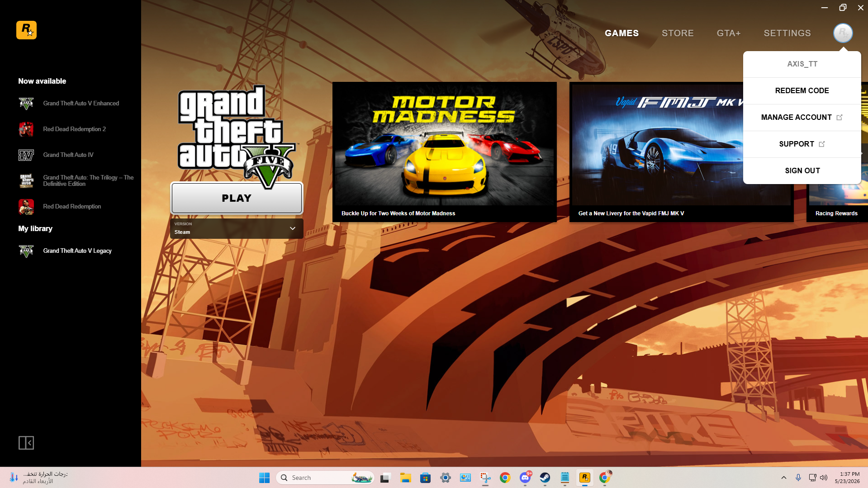The image size is (868, 488).
Task: Open the taskbar clock and date
Action: click(x=847, y=478)
